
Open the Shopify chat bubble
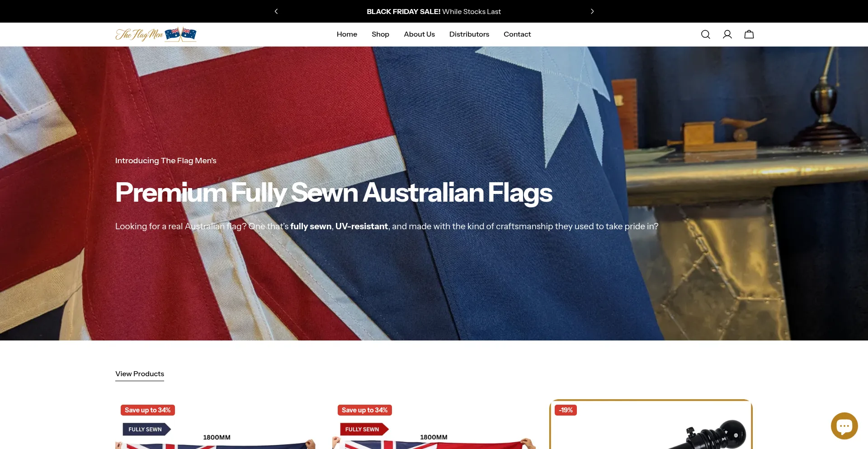(x=844, y=425)
